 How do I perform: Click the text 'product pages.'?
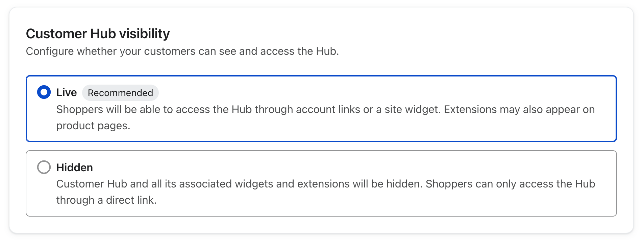tap(93, 126)
